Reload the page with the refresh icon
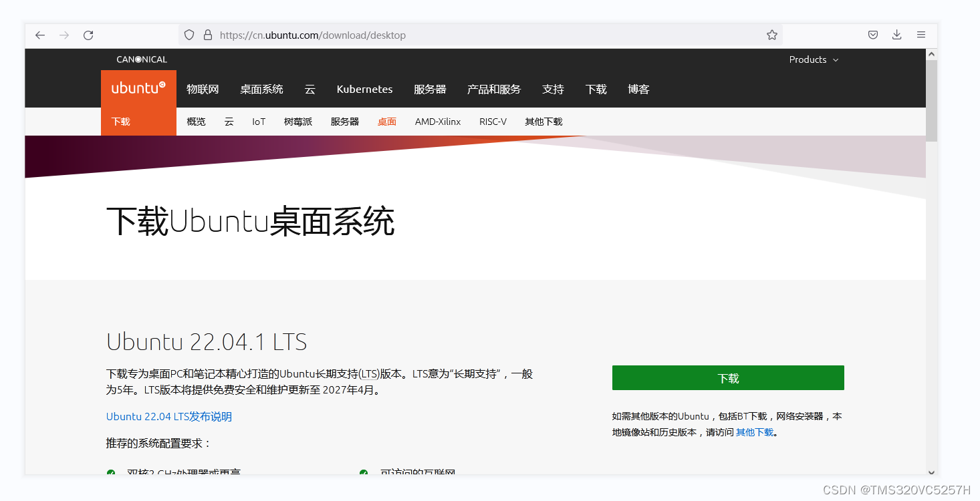The image size is (980, 501). pos(88,35)
